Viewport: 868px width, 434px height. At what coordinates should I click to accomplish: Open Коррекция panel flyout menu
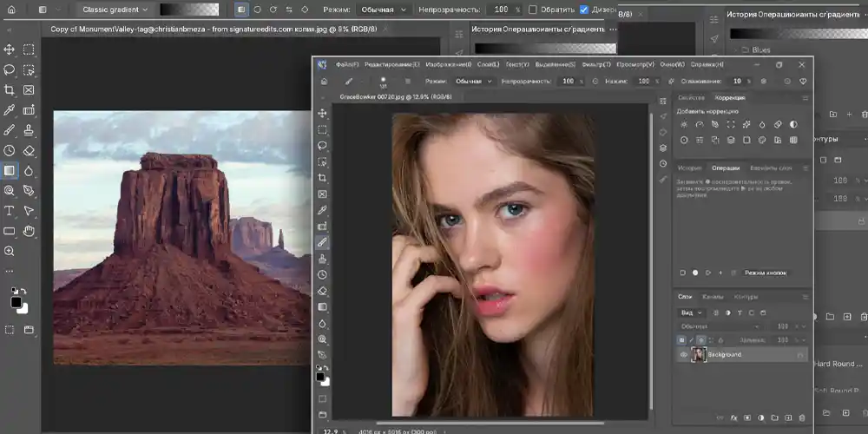806,98
